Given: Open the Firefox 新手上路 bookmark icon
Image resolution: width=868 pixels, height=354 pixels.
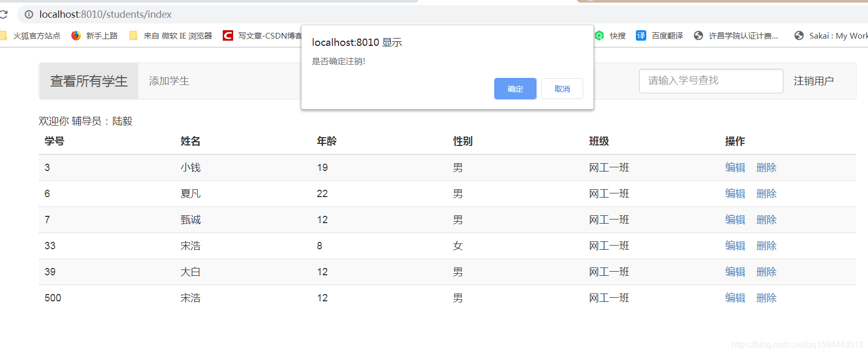Looking at the screenshot, I should [76, 35].
